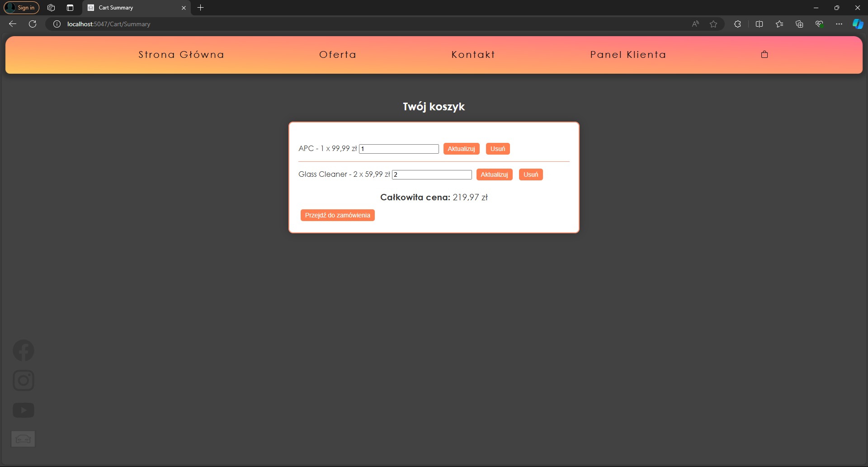Click Przejdź do zamówienia button
Image resolution: width=868 pixels, height=467 pixels.
[x=337, y=215]
